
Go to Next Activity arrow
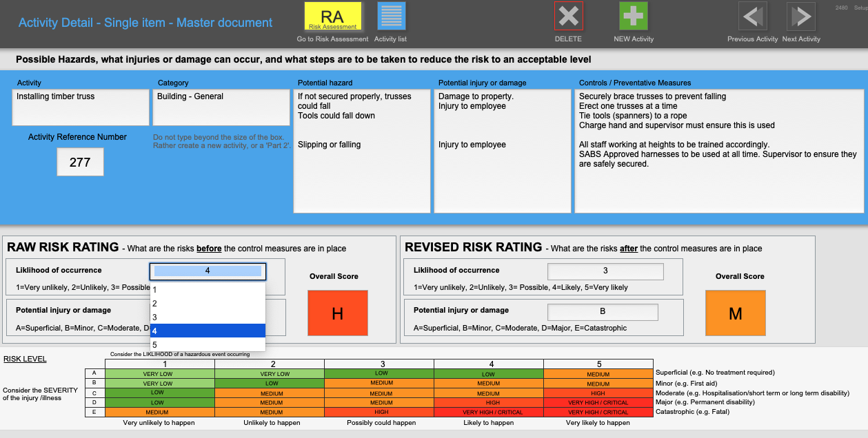pos(801,17)
